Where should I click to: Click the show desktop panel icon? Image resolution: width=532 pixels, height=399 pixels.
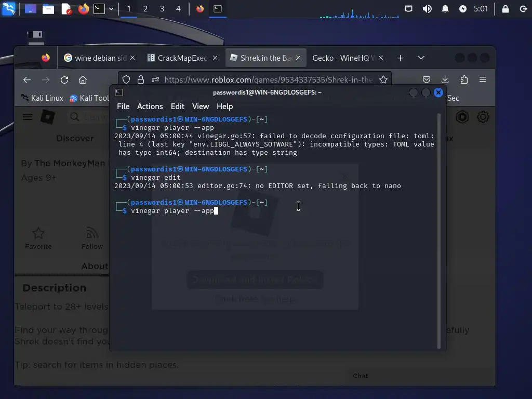pos(30,9)
